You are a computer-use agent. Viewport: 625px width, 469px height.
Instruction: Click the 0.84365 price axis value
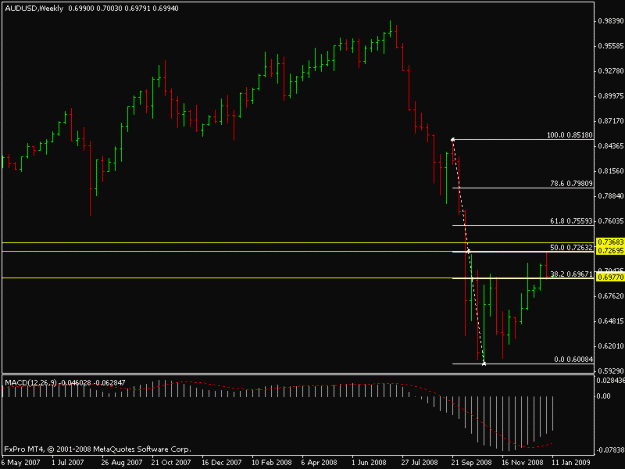[611, 146]
